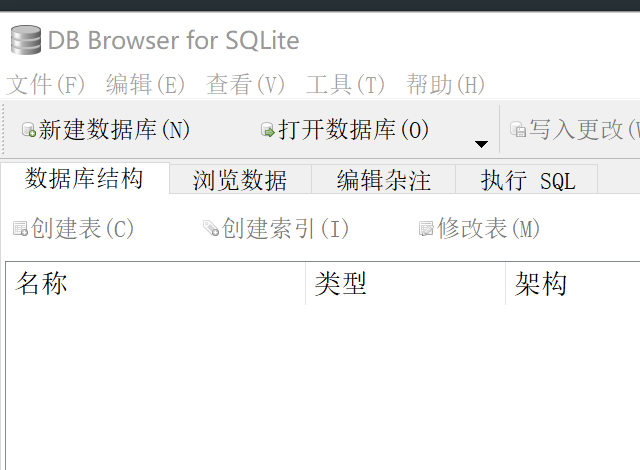Switch to the 数据库结构 tab
The height and width of the screenshot is (470, 640).
click(84, 179)
